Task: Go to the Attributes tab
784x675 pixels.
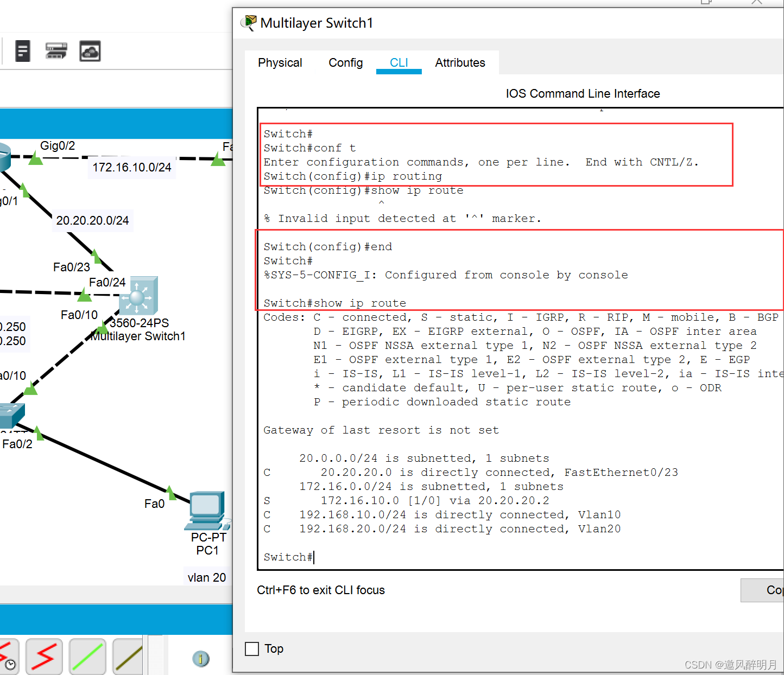Action: coord(460,63)
